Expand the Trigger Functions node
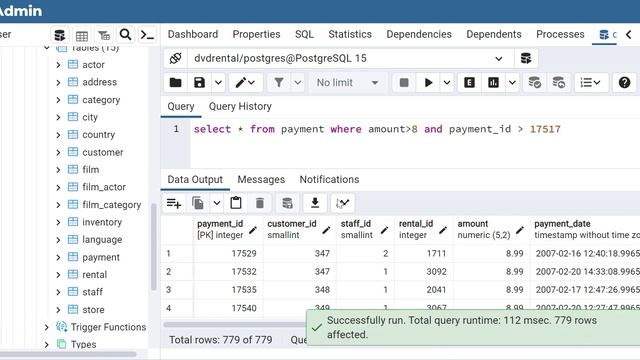This screenshot has width=640, height=360. tap(47, 327)
